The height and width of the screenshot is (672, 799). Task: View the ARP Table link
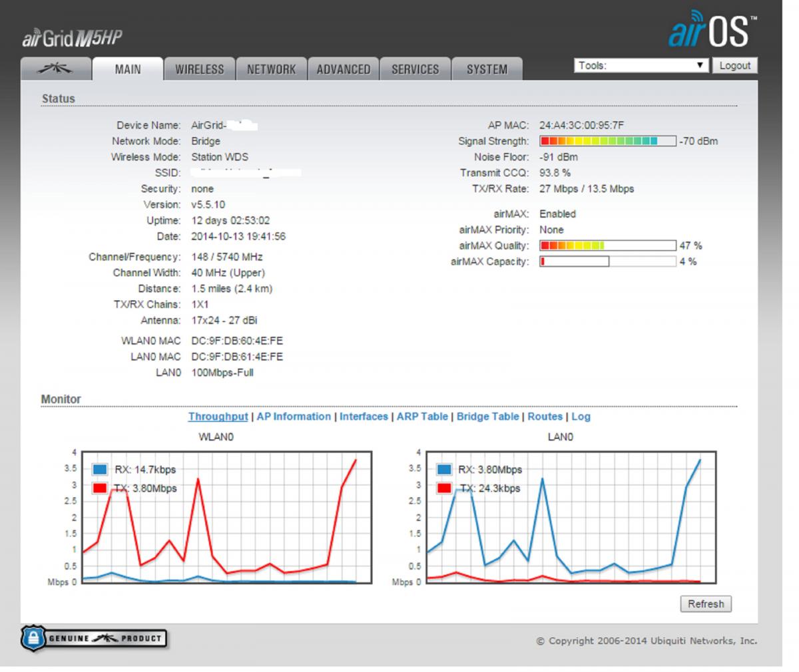pyautogui.click(x=422, y=417)
